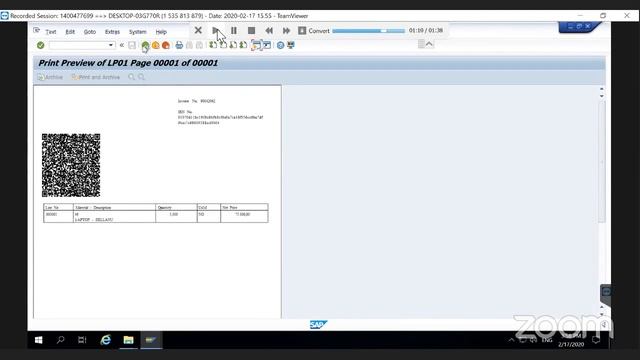Viewport: 640px width, 360px height.
Task: Click the SAP taskbar application button
Action: pyautogui.click(x=151, y=340)
